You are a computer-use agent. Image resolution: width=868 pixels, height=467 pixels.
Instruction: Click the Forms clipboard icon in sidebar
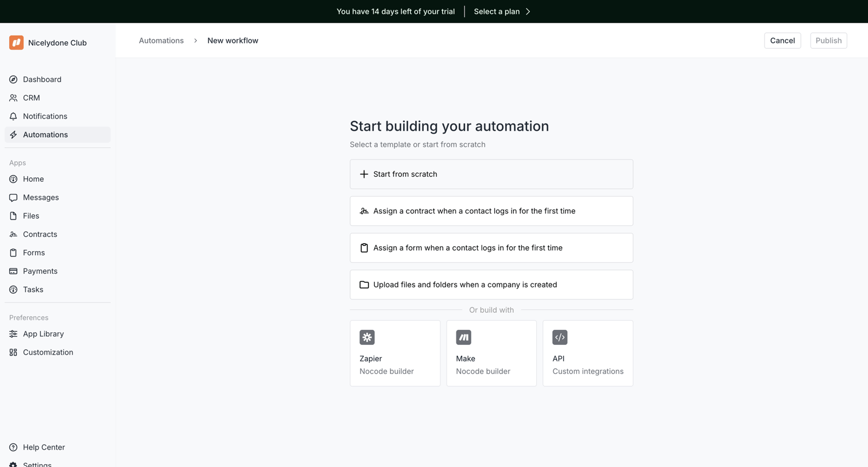pos(13,252)
